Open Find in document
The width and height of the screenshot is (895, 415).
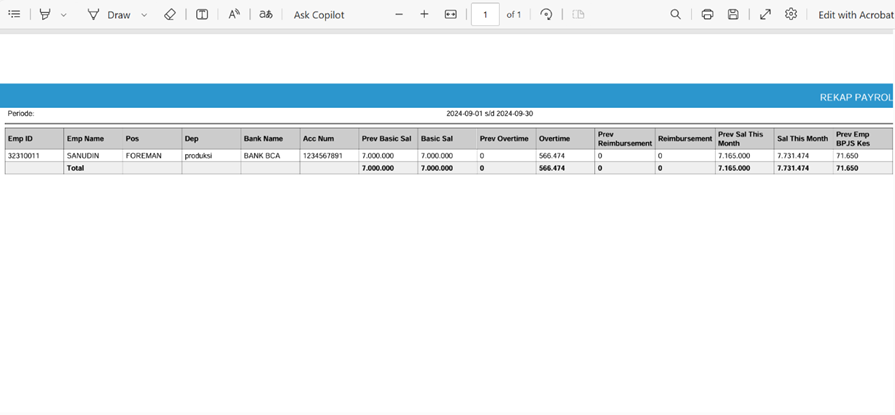675,15
